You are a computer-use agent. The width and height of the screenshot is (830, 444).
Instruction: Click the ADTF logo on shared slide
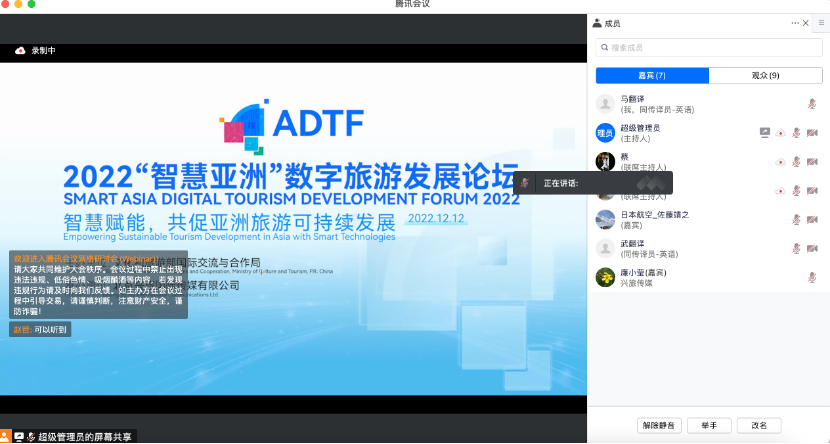(x=292, y=126)
